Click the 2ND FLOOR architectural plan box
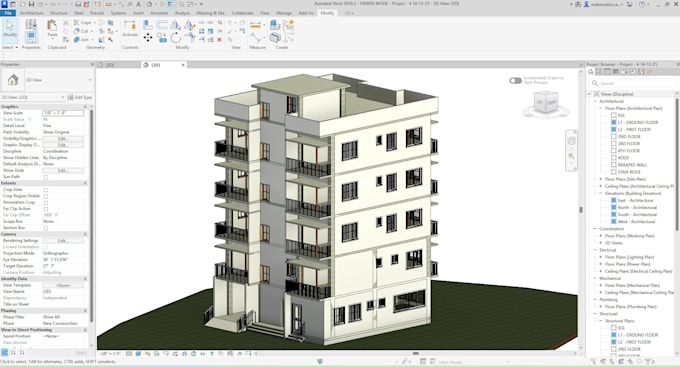The height and width of the screenshot is (367, 680). pyautogui.click(x=614, y=136)
